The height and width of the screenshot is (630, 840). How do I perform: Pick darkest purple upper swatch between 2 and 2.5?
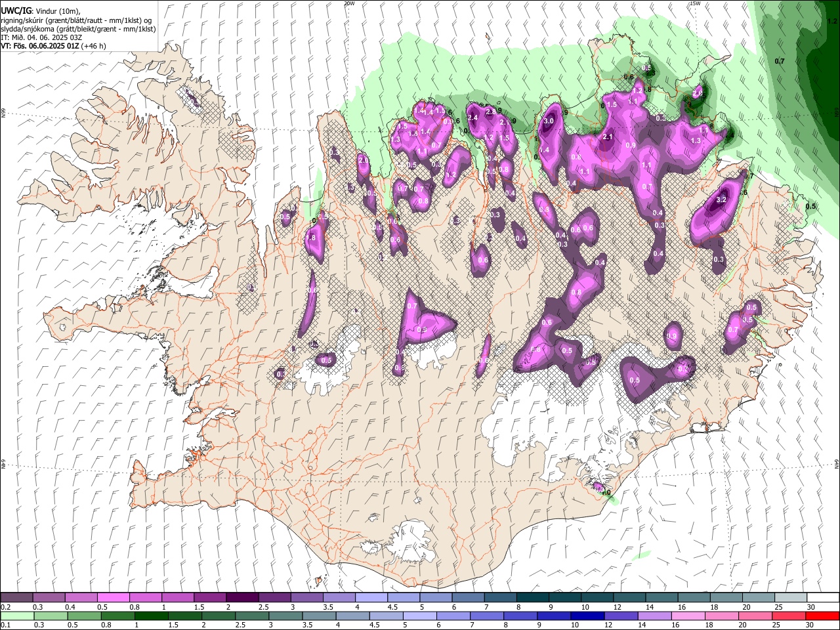(x=241, y=597)
